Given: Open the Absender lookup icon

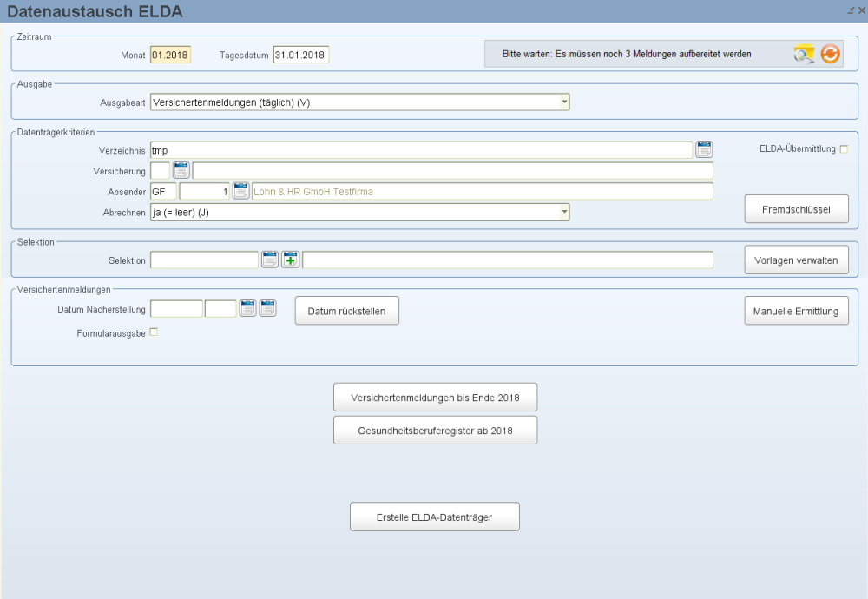Looking at the screenshot, I should [240, 191].
